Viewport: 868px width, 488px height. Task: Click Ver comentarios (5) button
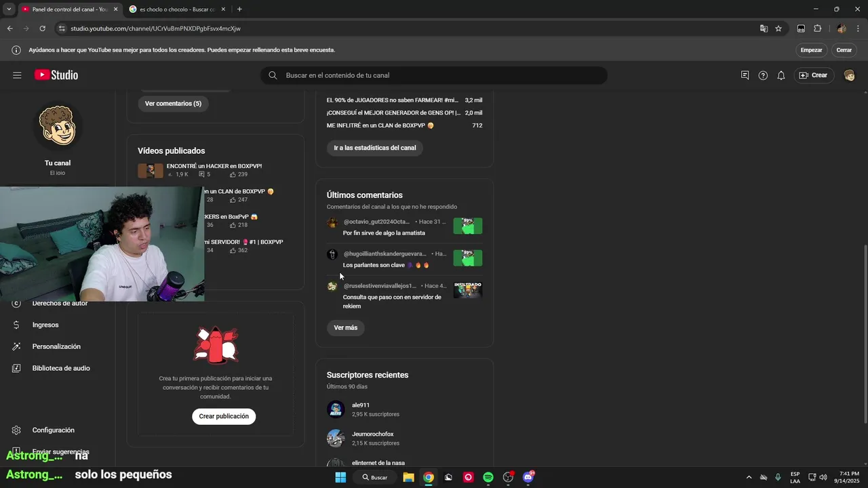tap(173, 104)
